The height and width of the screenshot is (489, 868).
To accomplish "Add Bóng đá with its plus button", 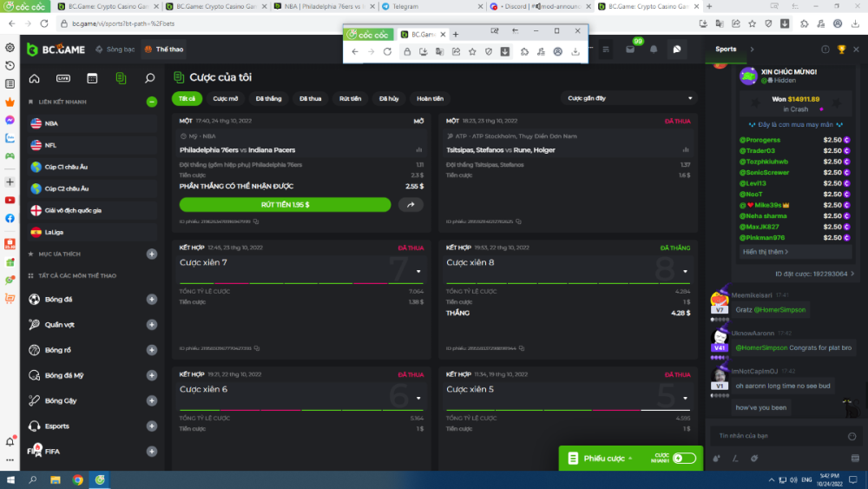I will tap(152, 300).
